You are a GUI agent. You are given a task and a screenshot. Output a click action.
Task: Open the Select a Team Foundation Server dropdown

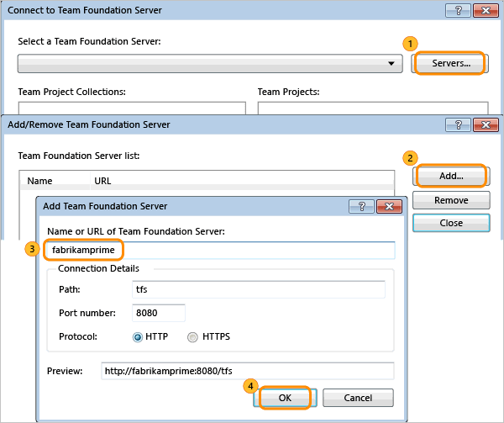210,63
